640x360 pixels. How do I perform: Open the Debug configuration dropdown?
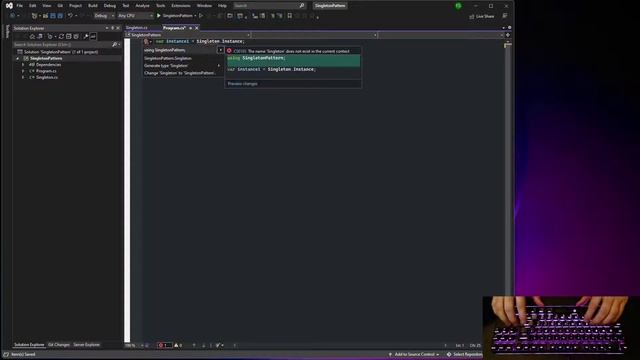point(104,16)
